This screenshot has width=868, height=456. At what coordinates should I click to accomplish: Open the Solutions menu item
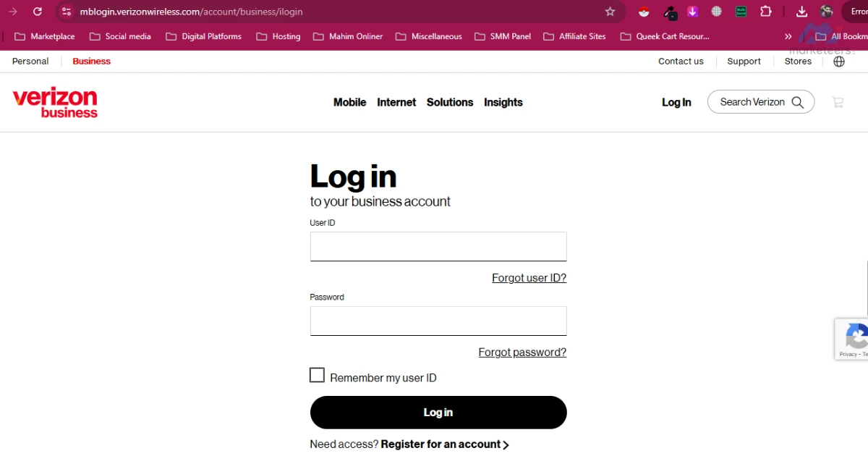point(449,102)
